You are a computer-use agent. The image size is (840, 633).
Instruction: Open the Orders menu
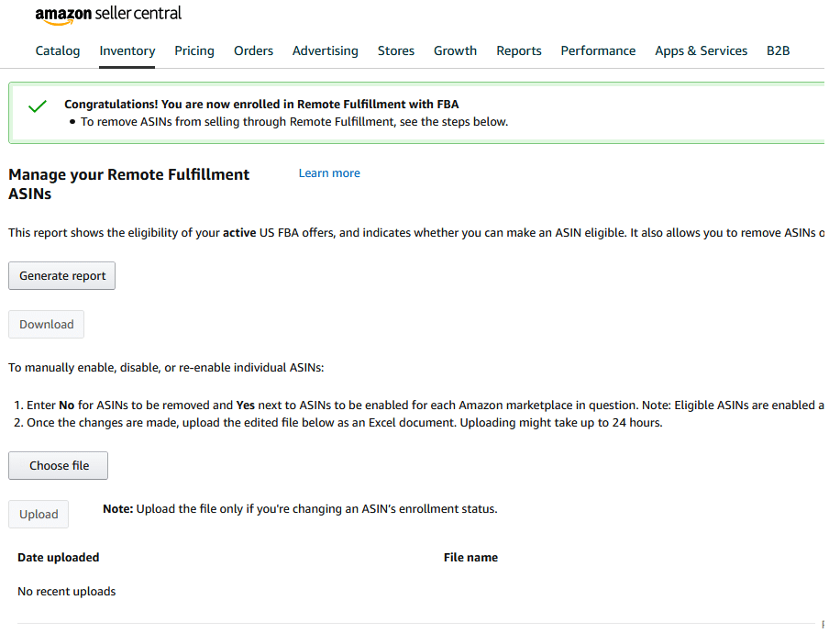click(253, 51)
